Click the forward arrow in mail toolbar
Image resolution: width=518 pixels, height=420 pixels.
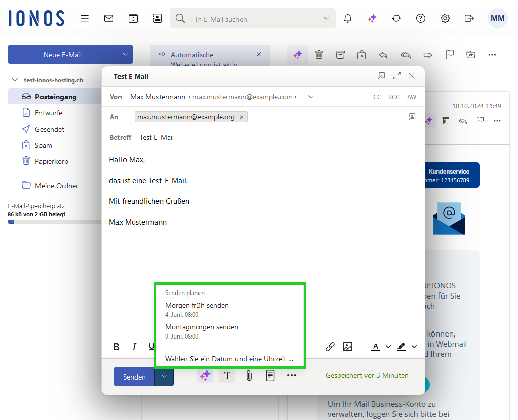428,55
